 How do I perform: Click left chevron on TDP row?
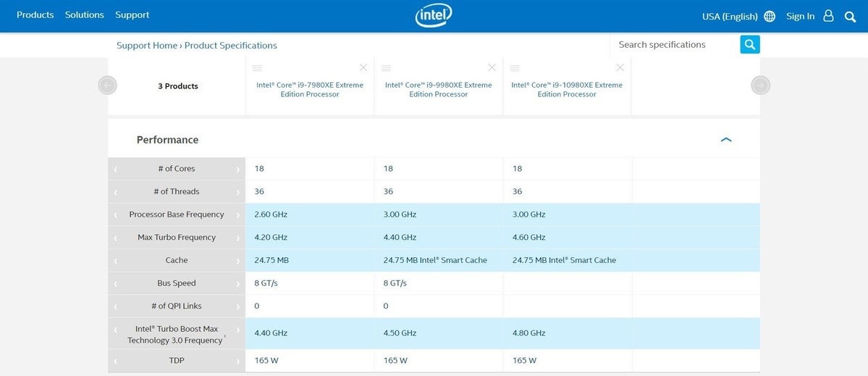(x=115, y=361)
